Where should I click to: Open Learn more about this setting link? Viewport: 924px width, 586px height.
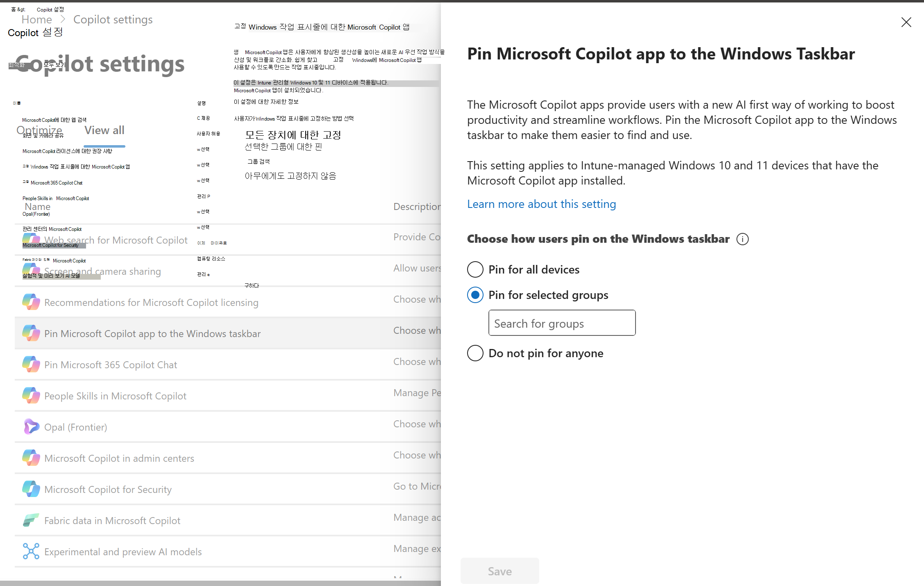(541, 204)
